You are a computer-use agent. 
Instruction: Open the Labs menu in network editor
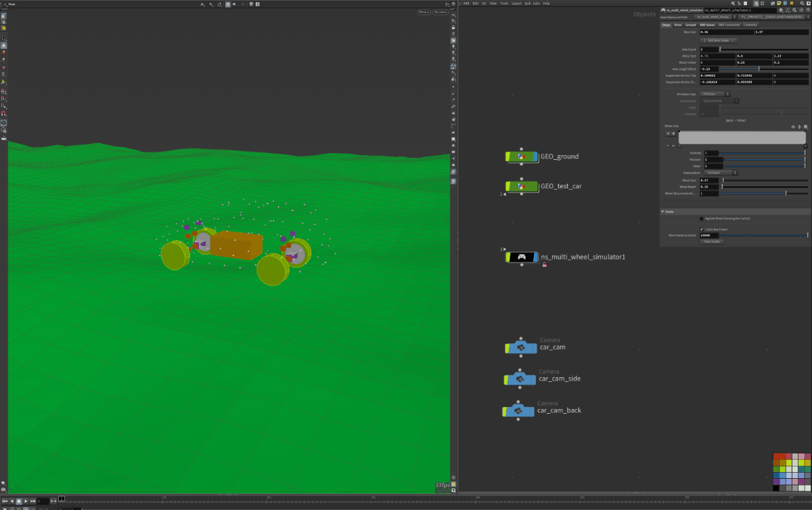(x=536, y=3)
